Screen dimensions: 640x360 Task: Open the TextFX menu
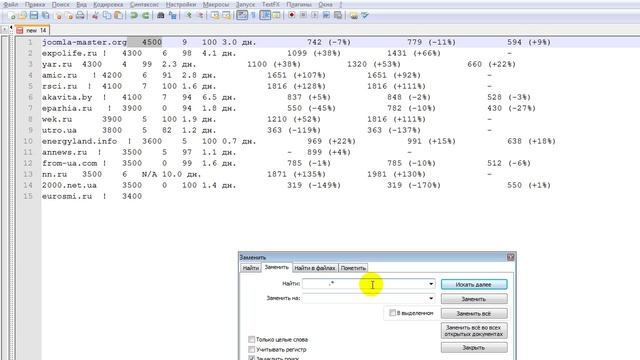coord(271,4)
